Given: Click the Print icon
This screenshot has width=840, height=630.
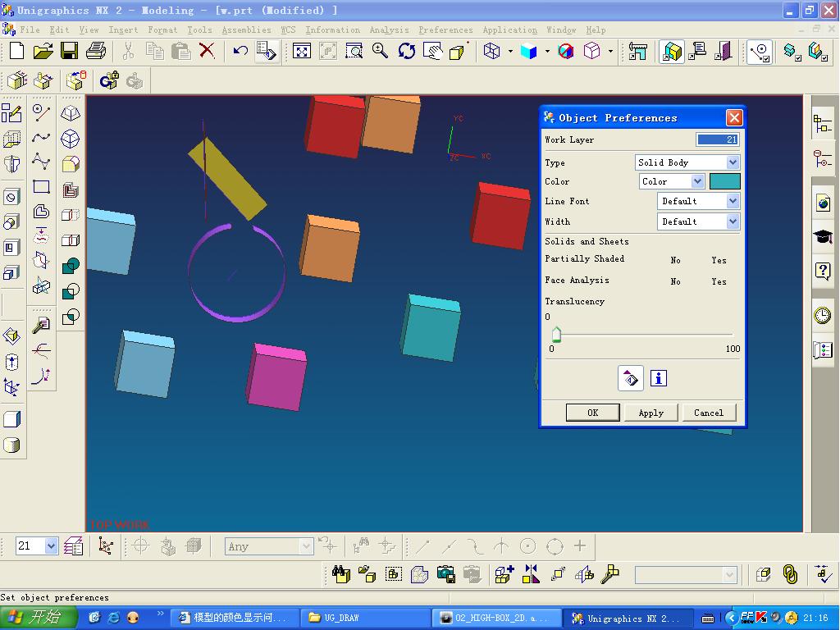Looking at the screenshot, I should (x=96, y=51).
